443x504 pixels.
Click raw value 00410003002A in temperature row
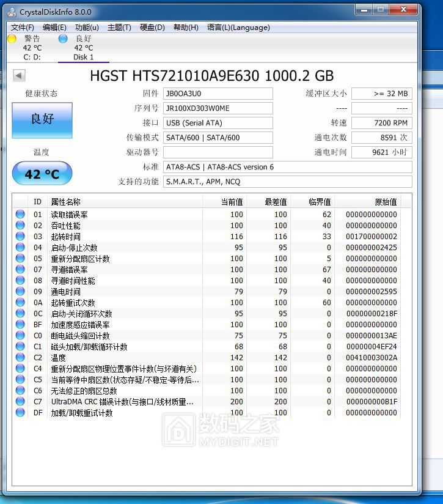pos(372,357)
